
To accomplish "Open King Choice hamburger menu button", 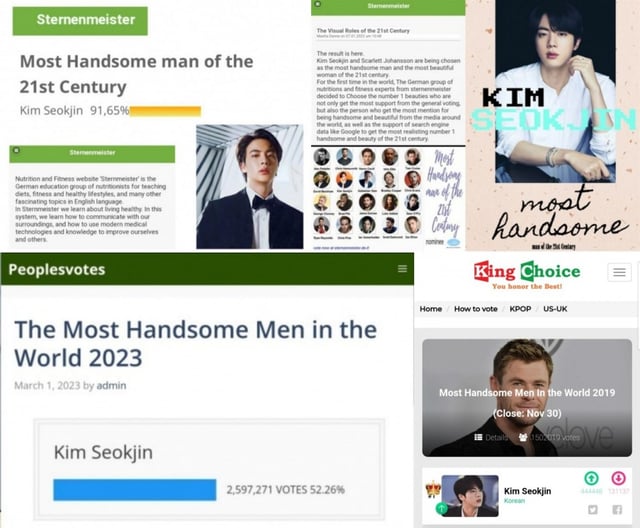I will 619,272.
